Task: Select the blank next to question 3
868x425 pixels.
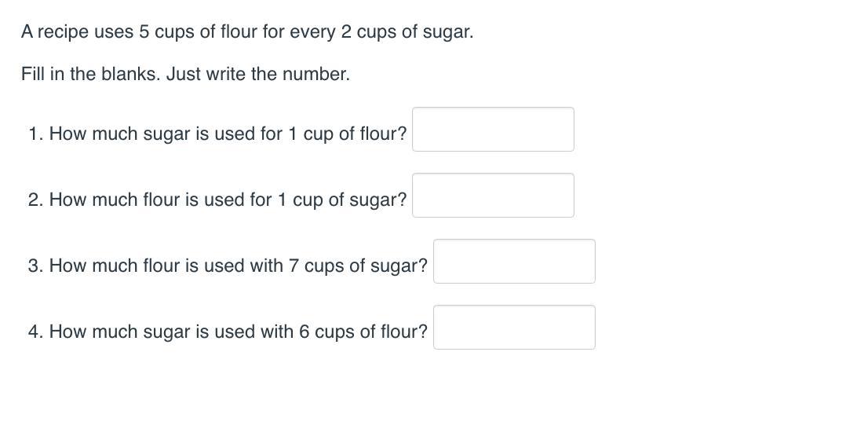Action: pos(514,262)
